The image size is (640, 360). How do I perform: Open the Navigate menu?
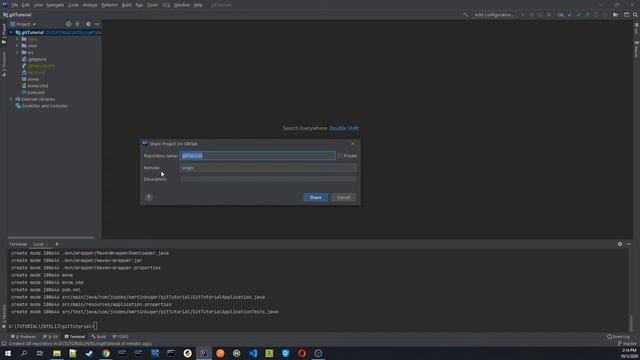point(55,5)
